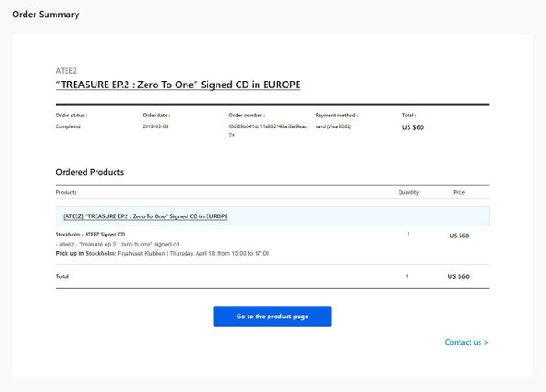Click the Go to the product page button
The width and height of the screenshot is (546, 392).
(272, 316)
